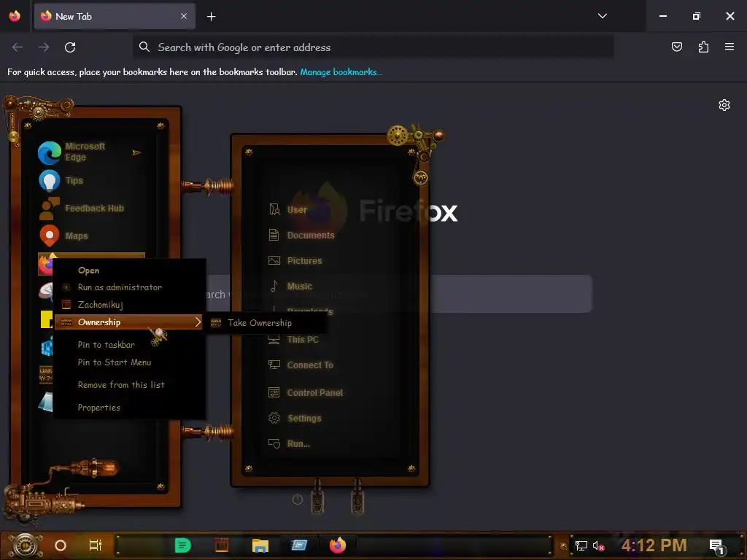Open Firefox View in tab strip

(15, 16)
